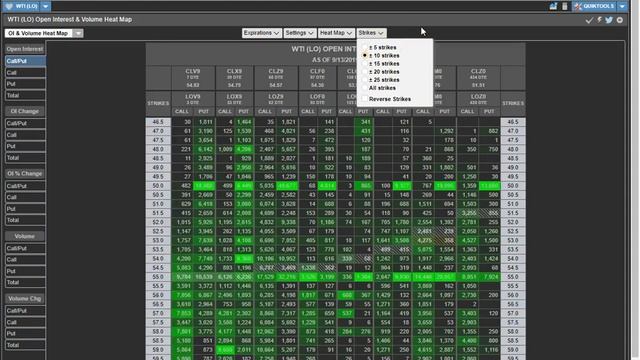
Task: Select Call/Put under Open Interest
Action: click(x=25, y=61)
